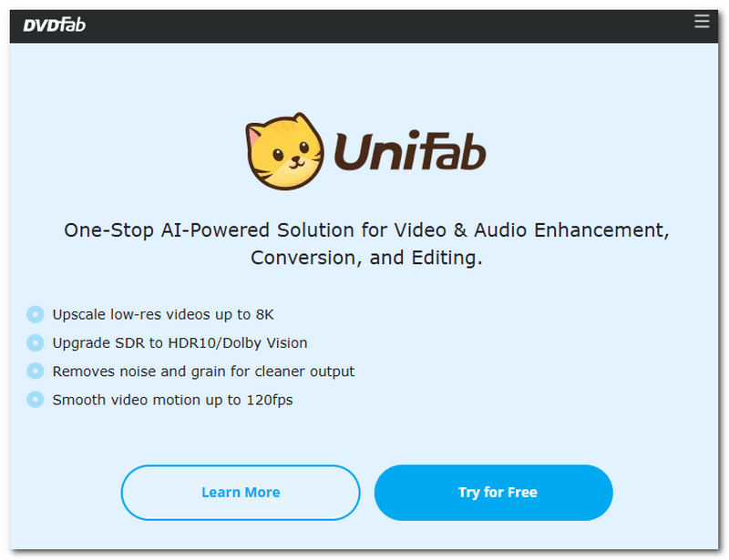This screenshot has width=729, height=560.
Task: Click the AI-Powered Solution tagline text
Action: [x=364, y=243]
